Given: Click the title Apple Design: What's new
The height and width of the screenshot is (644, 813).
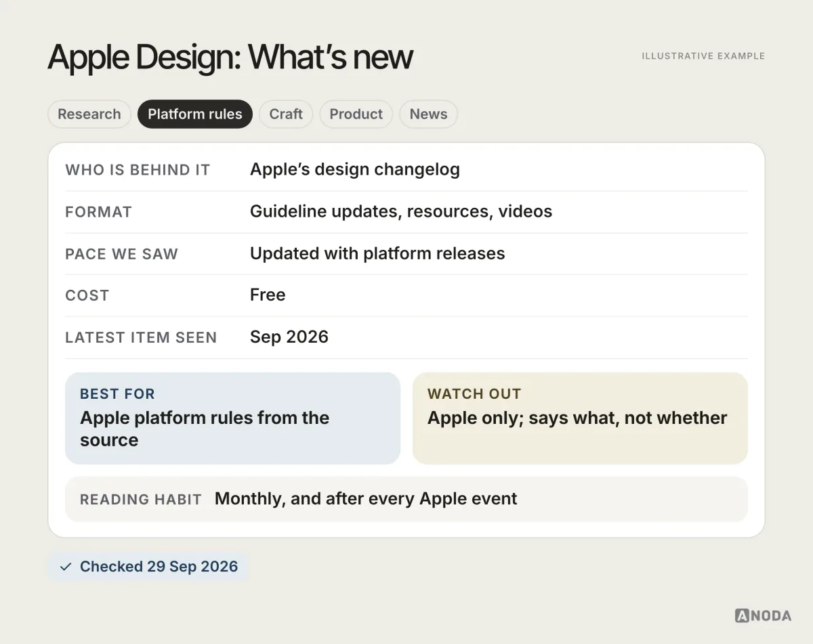Looking at the screenshot, I should (230, 58).
